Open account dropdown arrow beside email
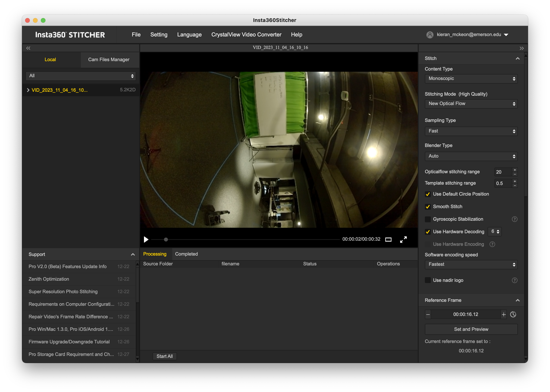The width and height of the screenshot is (550, 392). click(x=506, y=35)
